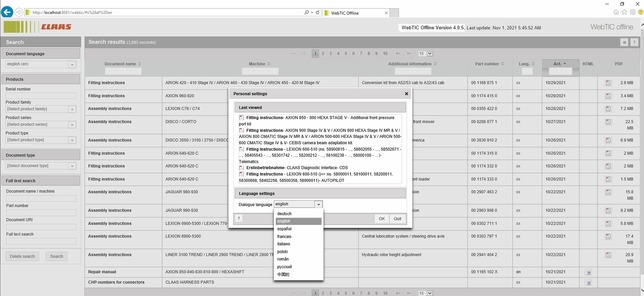The width and height of the screenshot is (644, 296).
Task: Open PDF icon for AXION 960-920 row
Action: [x=608, y=96]
